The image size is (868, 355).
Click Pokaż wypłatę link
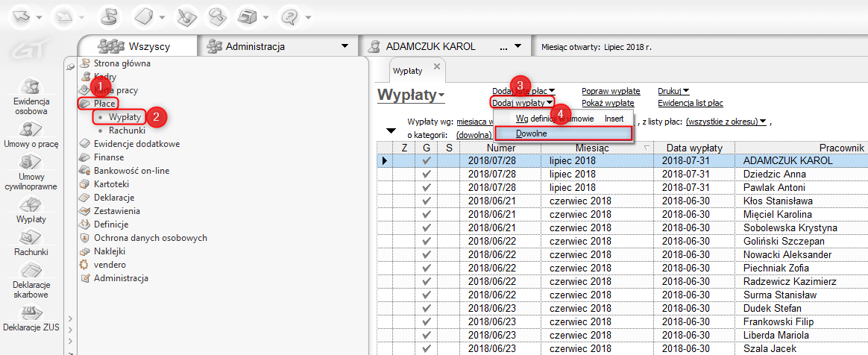coord(608,102)
